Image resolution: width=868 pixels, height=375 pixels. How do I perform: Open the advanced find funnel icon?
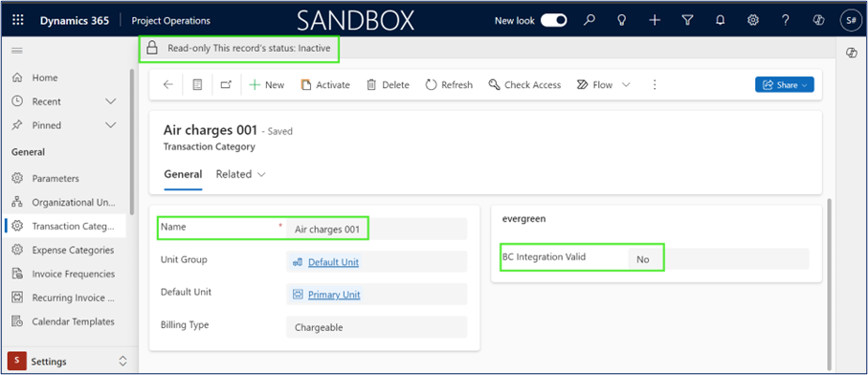pos(687,20)
